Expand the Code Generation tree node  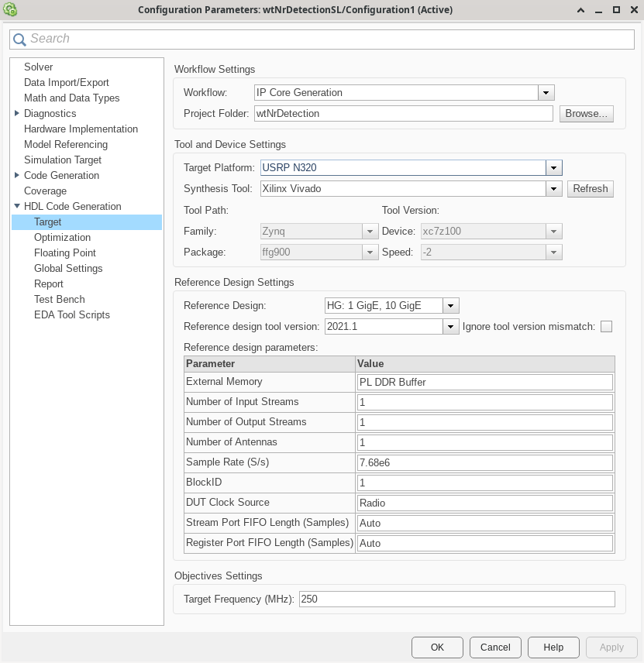[x=17, y=175]
